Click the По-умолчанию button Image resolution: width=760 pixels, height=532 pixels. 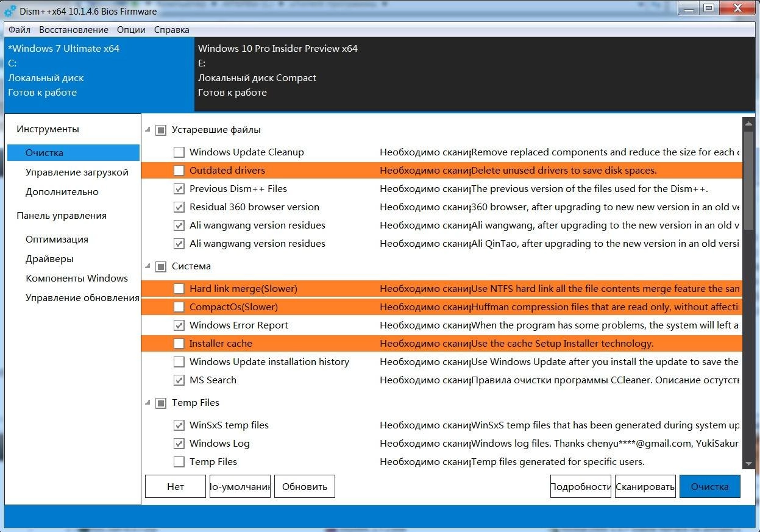coord(240,486)
